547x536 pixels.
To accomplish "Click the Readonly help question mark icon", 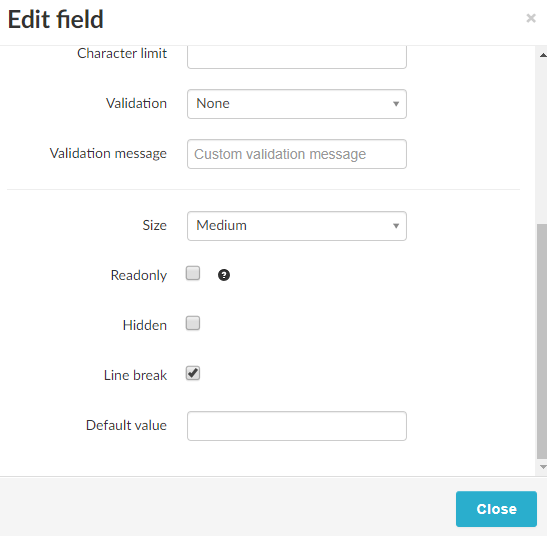I will click(x=224, y=275).
